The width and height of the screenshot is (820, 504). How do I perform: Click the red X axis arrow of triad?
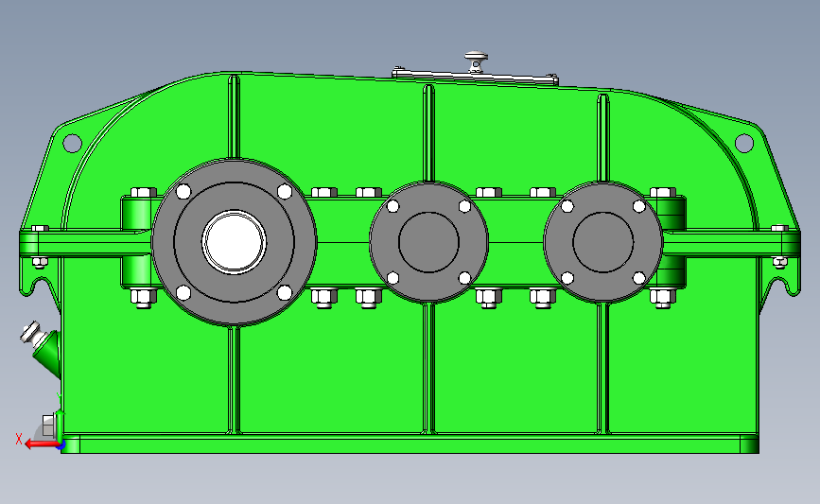coord(42,445)
